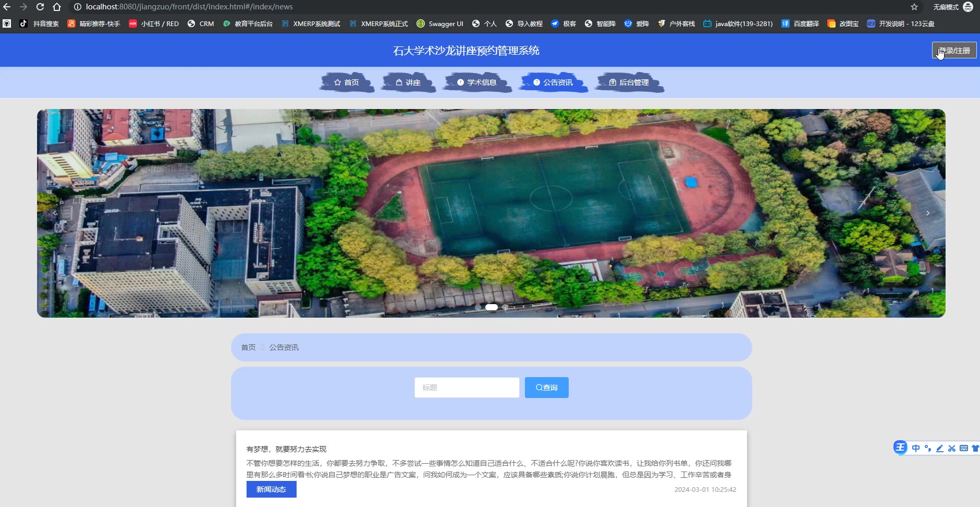Click the 查询 search button

click(547, 388)
